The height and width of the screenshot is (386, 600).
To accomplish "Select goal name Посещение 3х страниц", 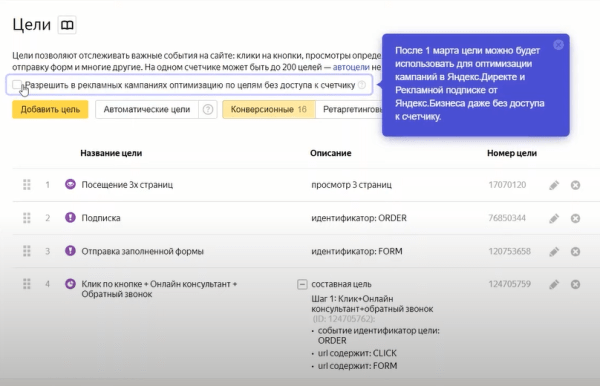I will click(127, 185).
